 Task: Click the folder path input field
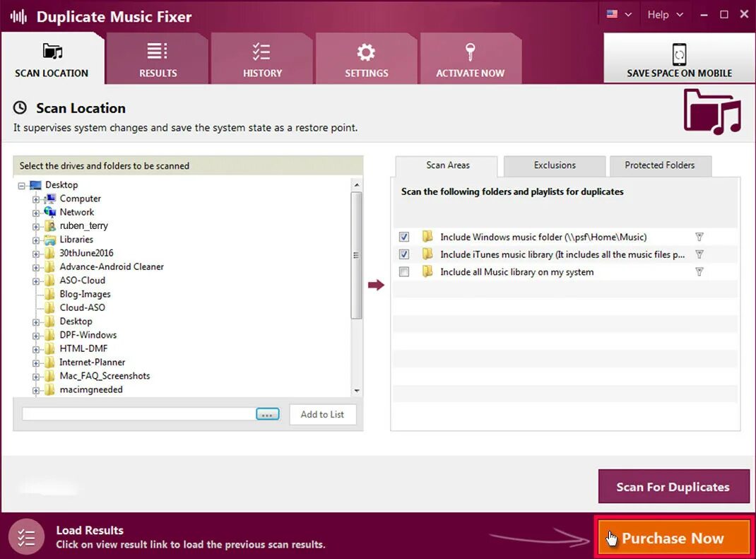(138, 414)
